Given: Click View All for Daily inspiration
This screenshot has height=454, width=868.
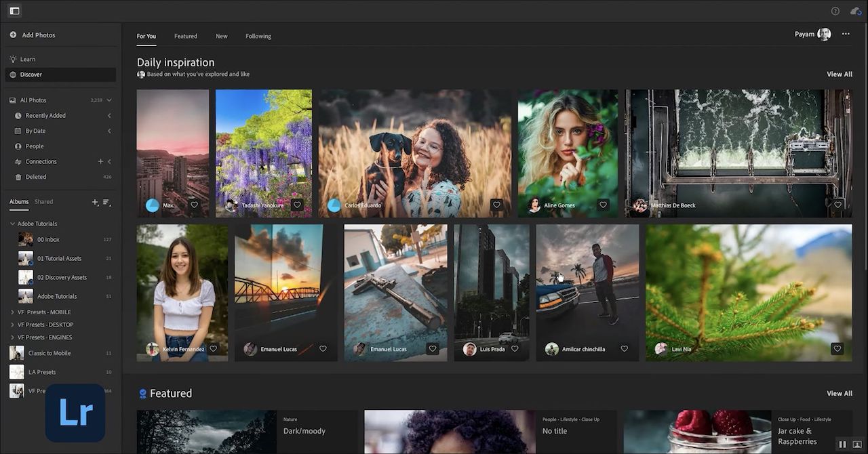Looking at the screenshot, I should click(x=839, y=74).
